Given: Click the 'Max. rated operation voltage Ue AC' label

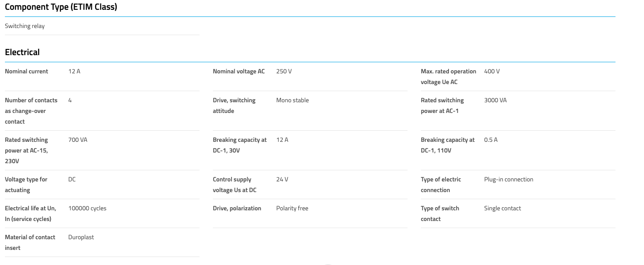Looking at the screenshot, I should pyautogui.click(x=448, y=76).
